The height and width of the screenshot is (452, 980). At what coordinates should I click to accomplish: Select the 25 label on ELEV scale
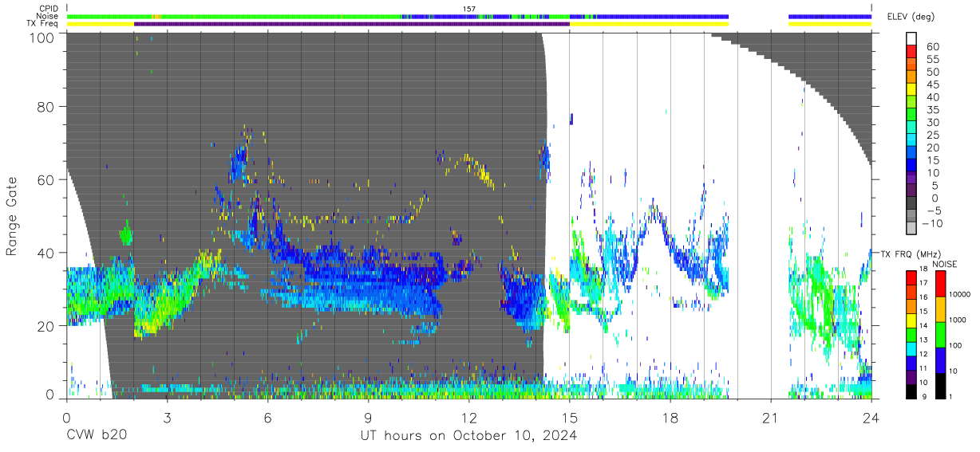click(x=931, y=136)
